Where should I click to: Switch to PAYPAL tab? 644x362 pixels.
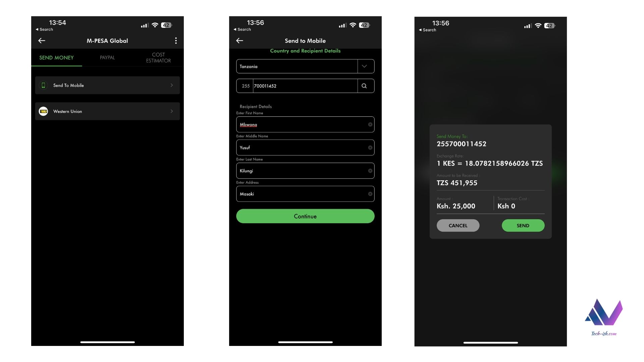(x=107, y=57)
